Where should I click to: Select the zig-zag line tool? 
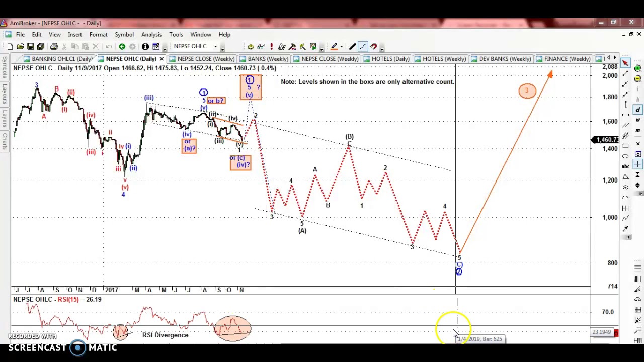(625, 218)
